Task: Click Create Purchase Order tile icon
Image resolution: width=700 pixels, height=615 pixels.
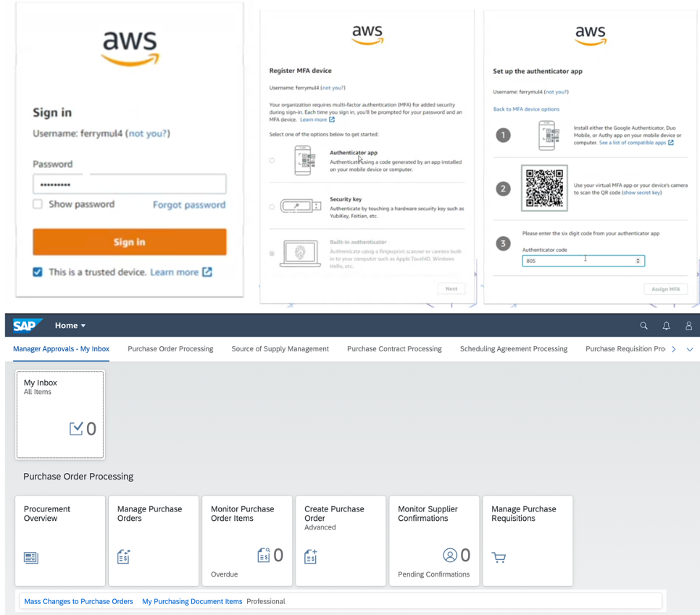Action: tap(311, 556)
